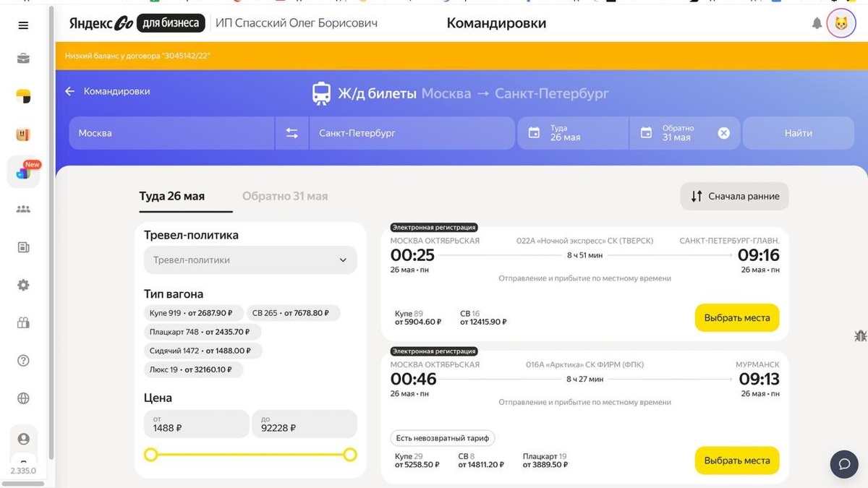This screenshot has height=488, width=868.
Task: Switch to the Обратно 31 мая tab
Action: [284, 196]
